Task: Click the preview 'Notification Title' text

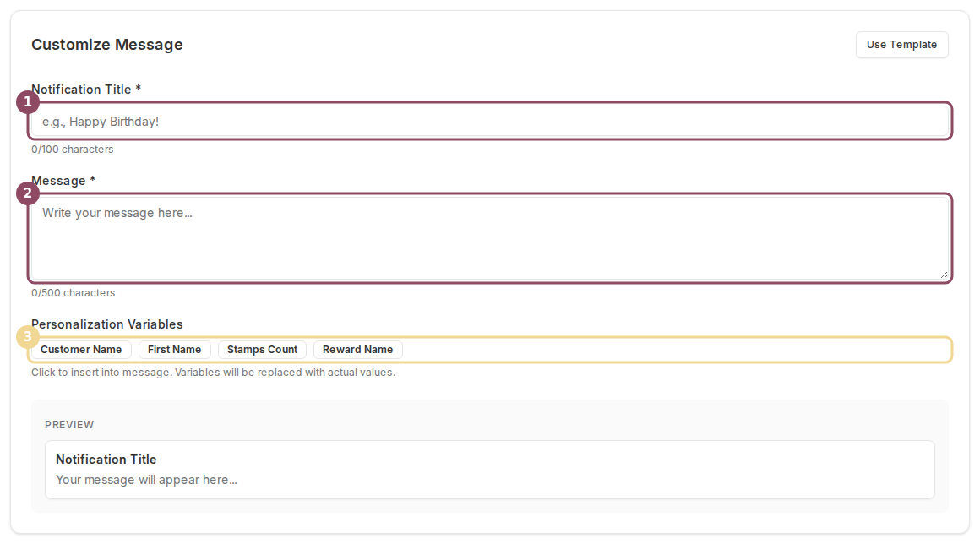Action: [x=106, y=459]
